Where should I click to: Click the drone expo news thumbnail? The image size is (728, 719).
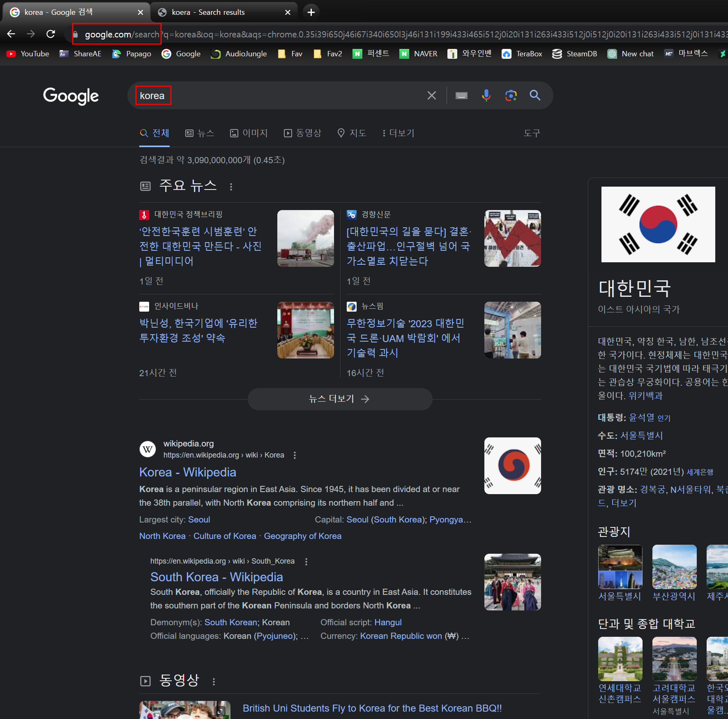click(513, 330)
